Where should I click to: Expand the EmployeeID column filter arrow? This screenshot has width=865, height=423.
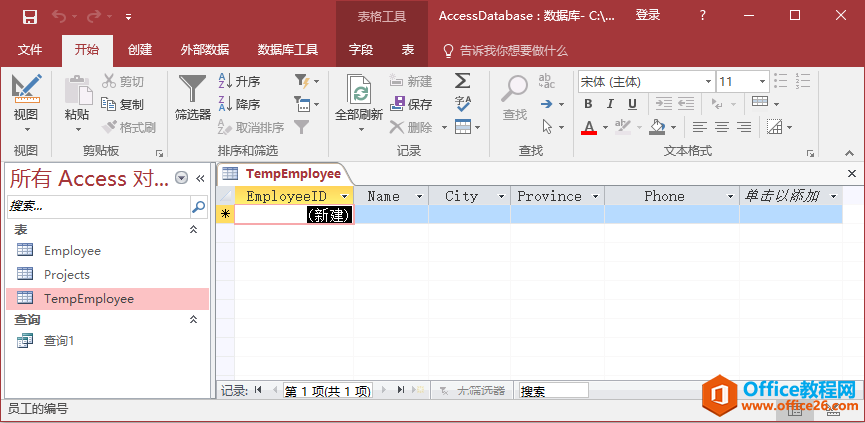click(345, 197)
